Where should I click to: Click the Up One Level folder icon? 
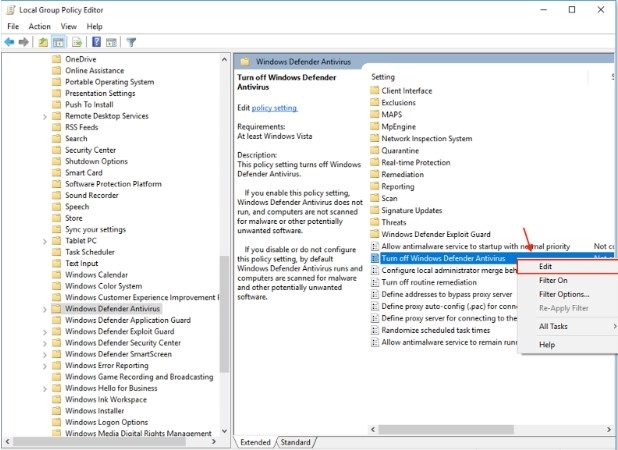click(44, 42)
